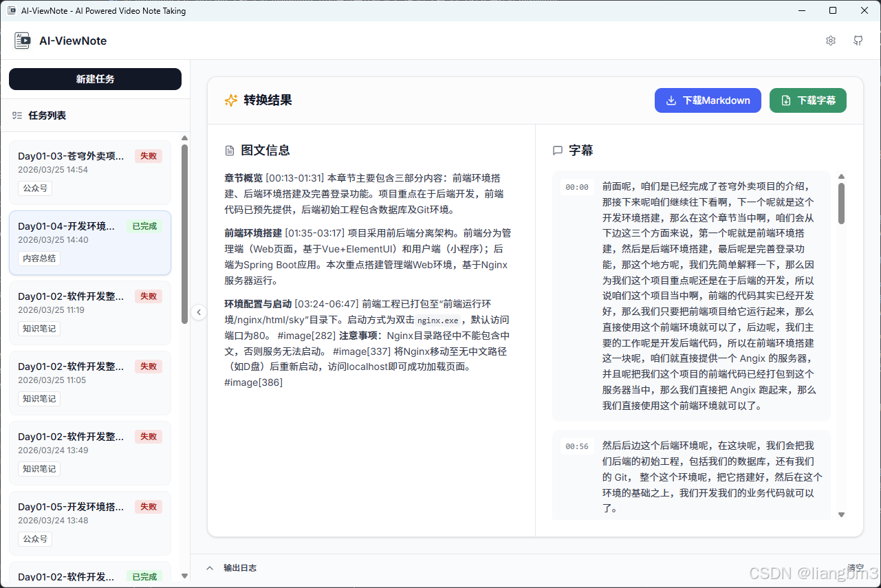Screen dimensions: 881x588
Task: Jump to subtitle timestamp 00:00
Action: [x=577, y=187]
